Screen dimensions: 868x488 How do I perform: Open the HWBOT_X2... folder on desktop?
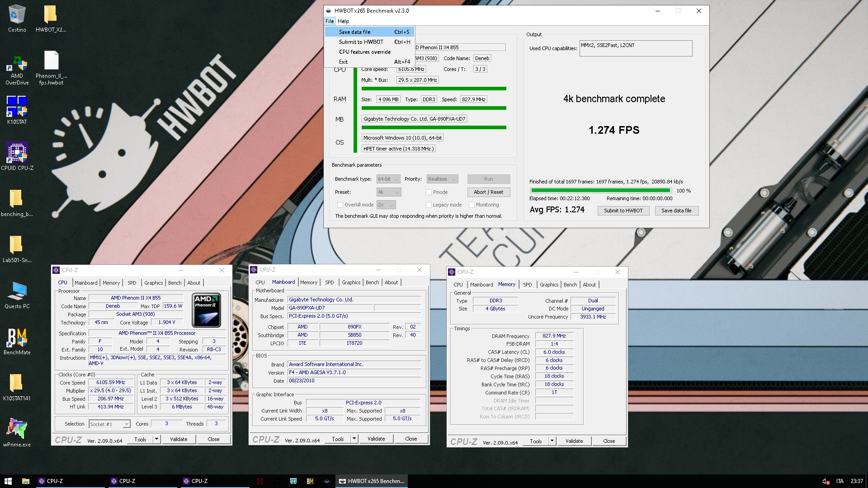tap(51, 19)
